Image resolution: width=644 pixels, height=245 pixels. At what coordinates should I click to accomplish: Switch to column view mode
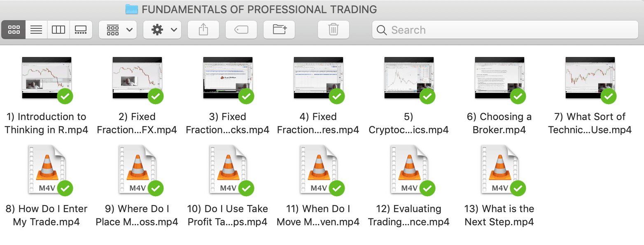click(x=58, y=30)
